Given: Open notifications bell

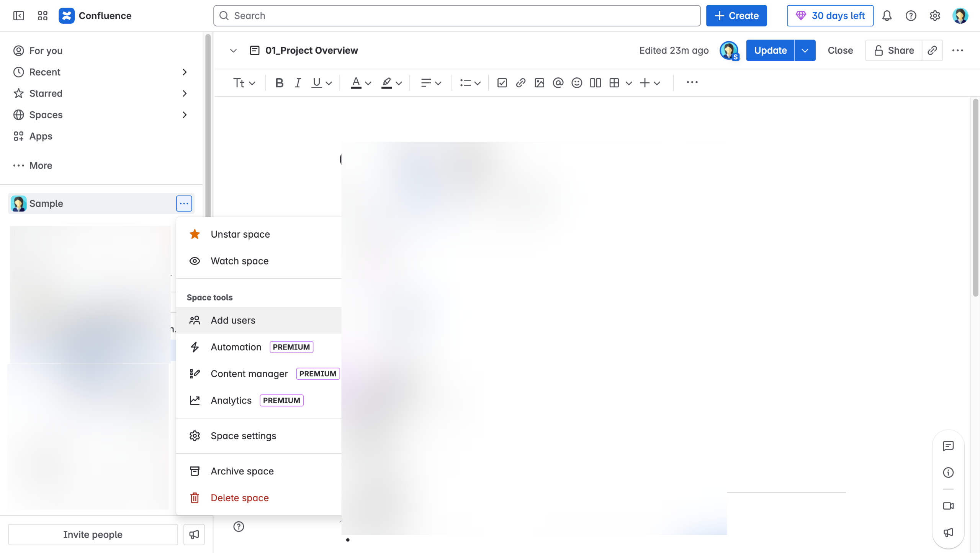Looking at the screenshot, I should click(887, 16).
